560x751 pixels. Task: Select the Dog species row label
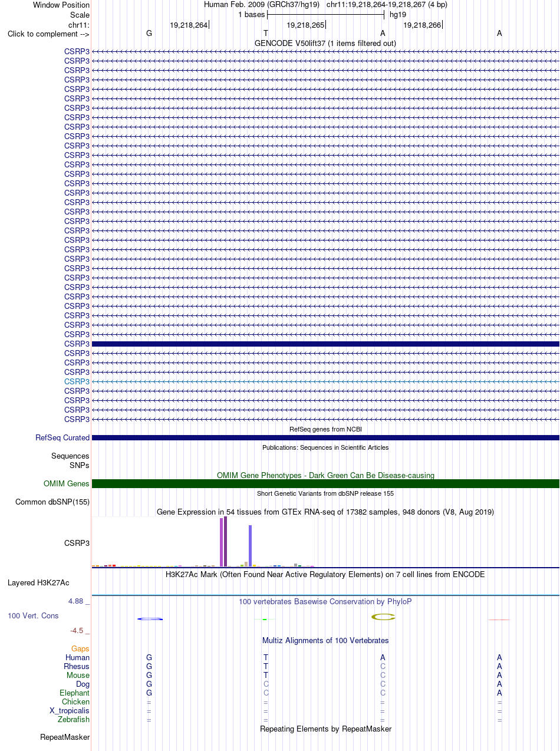83,684
